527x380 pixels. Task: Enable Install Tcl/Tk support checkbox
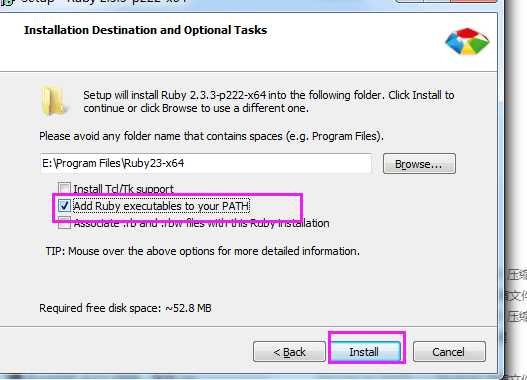(x=64, y=188)
